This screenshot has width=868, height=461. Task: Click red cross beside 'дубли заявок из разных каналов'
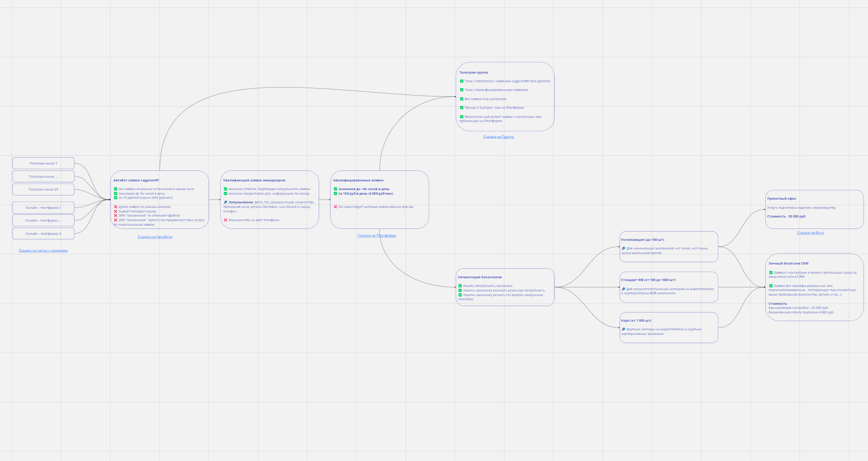[116, 207]
